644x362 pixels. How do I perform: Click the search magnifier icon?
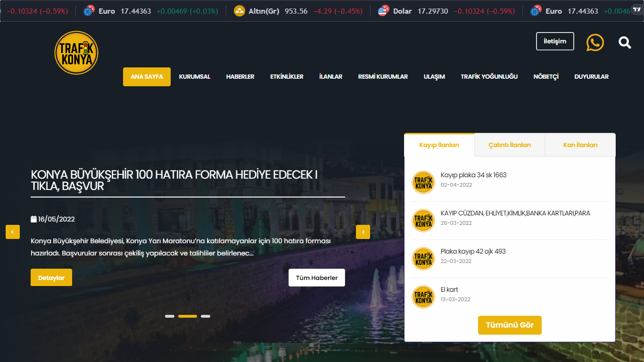click(x=625, y=42)
